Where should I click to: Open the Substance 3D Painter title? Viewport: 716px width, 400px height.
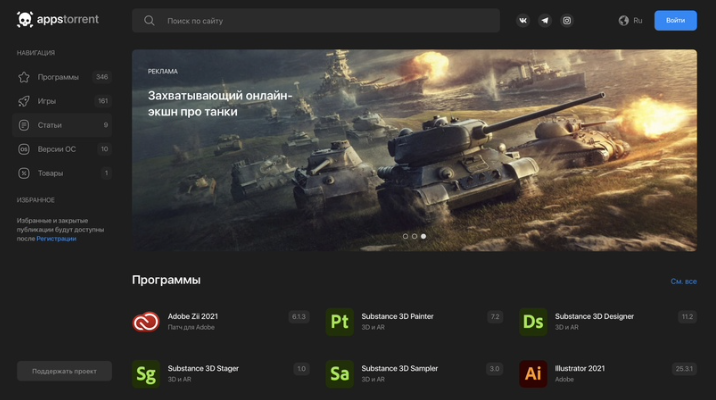(397, 316)
